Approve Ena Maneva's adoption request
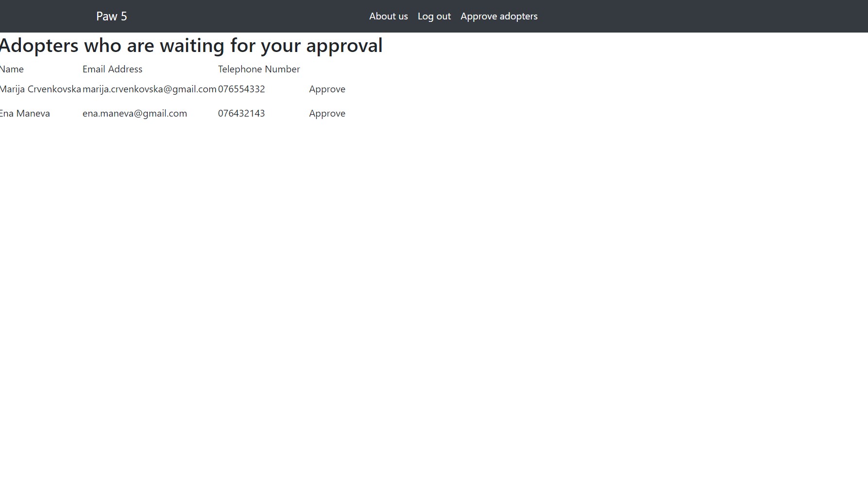The height and width of the screenshot is (480, 868). click(327, 113)
